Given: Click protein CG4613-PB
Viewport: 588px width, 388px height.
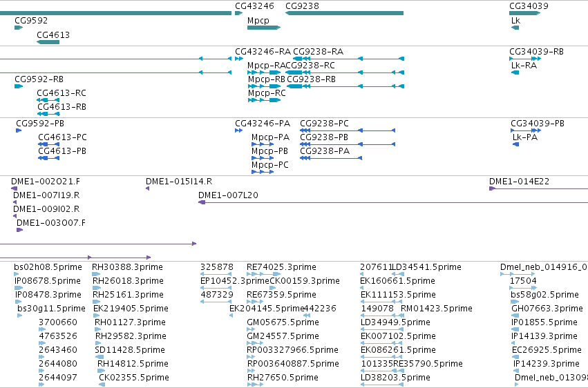Looking at the screenshot, I should coord(62,151).
